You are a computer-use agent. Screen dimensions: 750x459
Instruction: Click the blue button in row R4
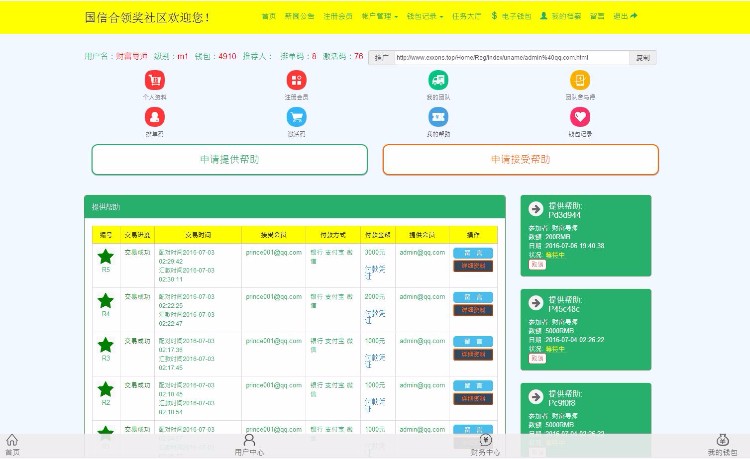pos(473,297)
